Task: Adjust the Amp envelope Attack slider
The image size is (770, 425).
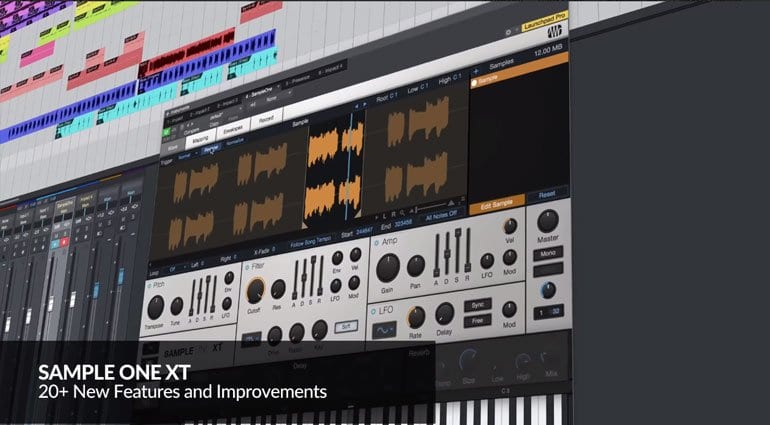Action: 436,255
